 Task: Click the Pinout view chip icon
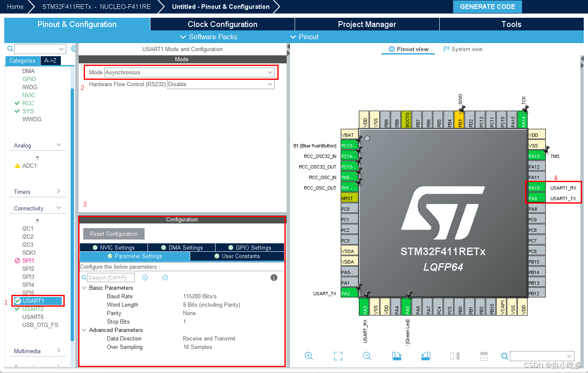[392, 49]
